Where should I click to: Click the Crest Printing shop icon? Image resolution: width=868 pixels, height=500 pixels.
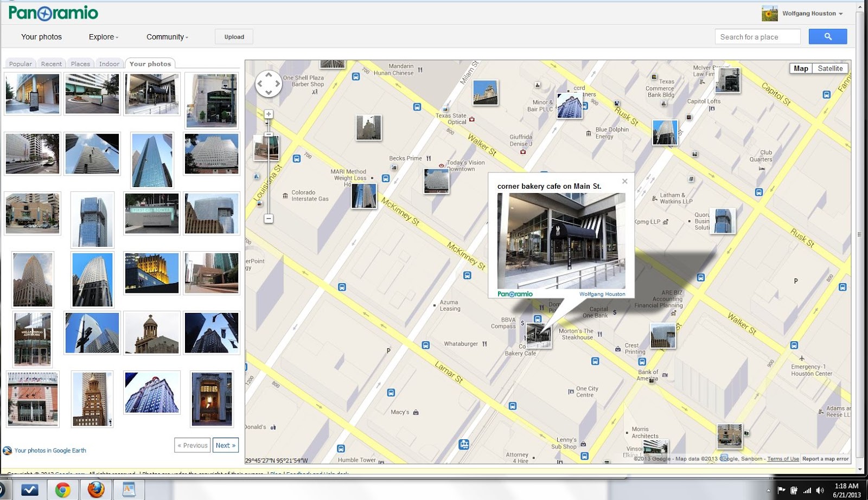pyautogui.click(x=617, y=349)
